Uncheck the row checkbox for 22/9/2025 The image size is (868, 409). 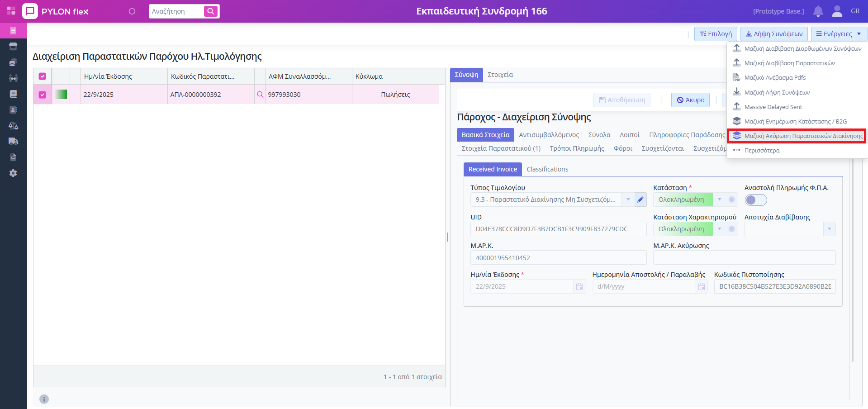[43, 95]
